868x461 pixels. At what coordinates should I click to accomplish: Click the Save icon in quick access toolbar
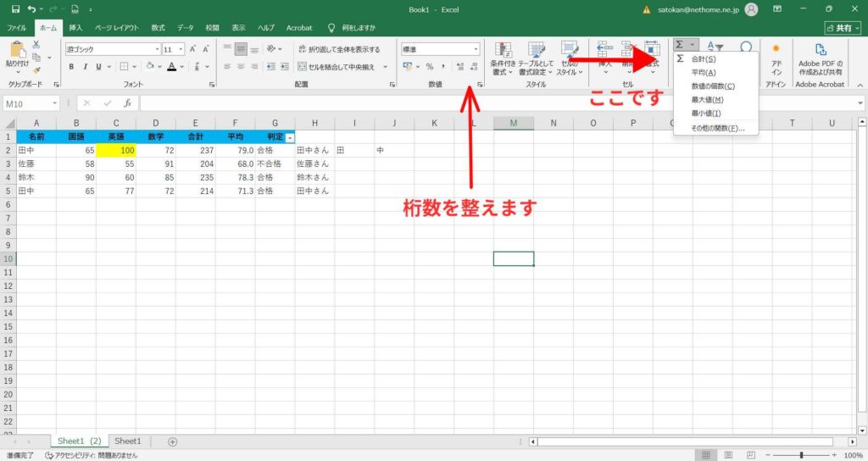pos(15,9)
